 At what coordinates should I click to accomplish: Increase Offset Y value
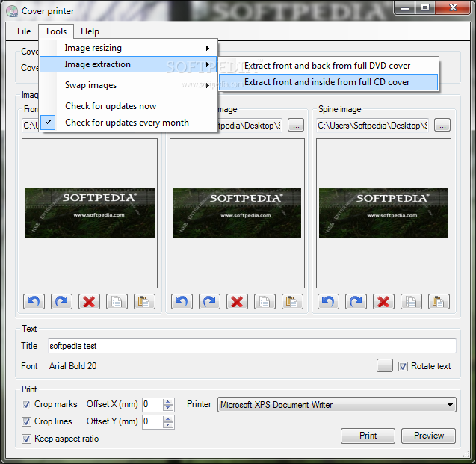tap(167, 418)
